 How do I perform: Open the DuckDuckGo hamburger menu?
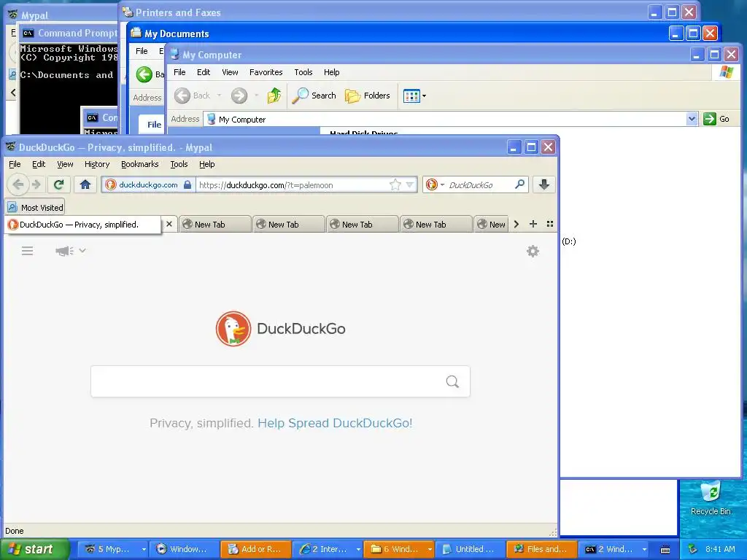27,251
